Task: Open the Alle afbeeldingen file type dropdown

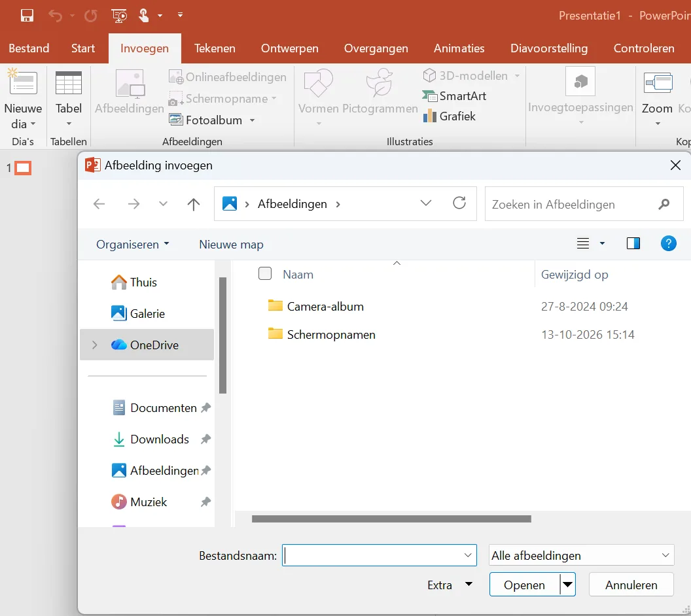Action: 581,555
